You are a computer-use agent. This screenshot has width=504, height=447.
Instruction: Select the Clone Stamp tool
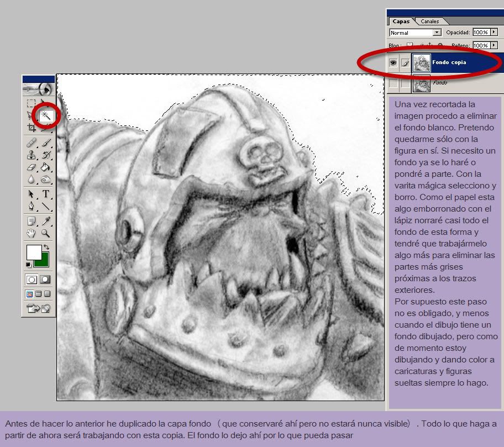tap(31, 155)
